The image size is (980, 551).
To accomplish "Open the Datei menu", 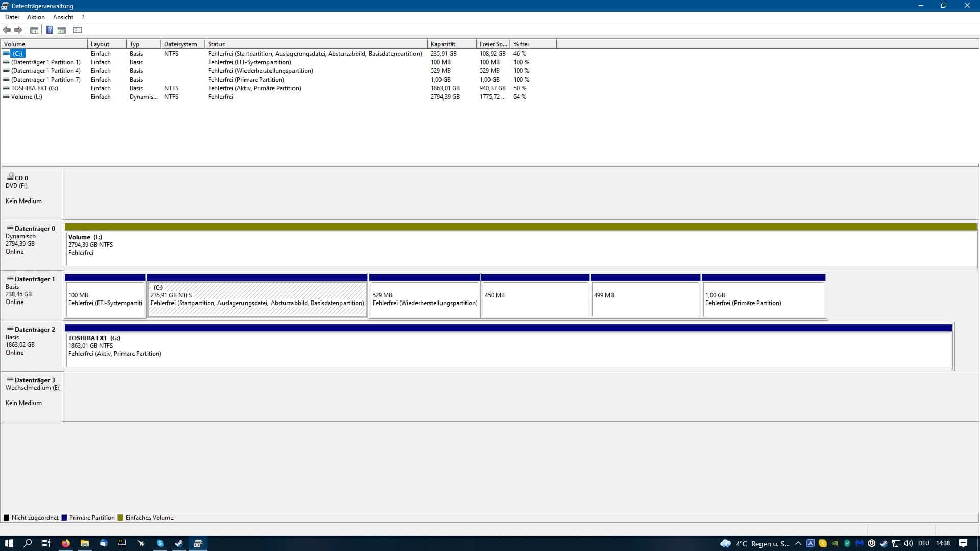I will (12, 17).
